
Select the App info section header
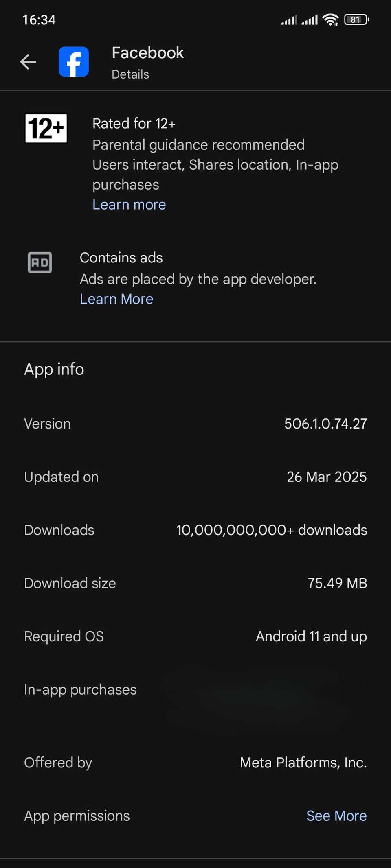point(54,369)
